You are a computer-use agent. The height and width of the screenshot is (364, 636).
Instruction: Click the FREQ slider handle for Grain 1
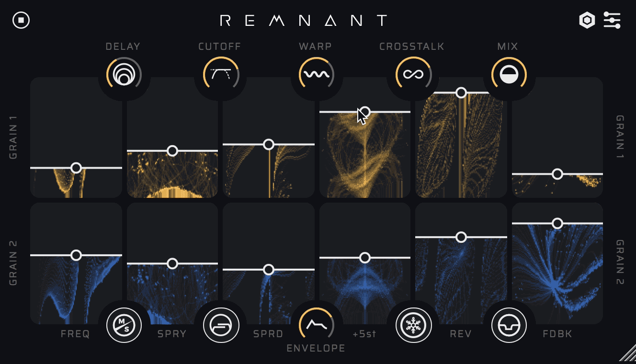[76, 168]
